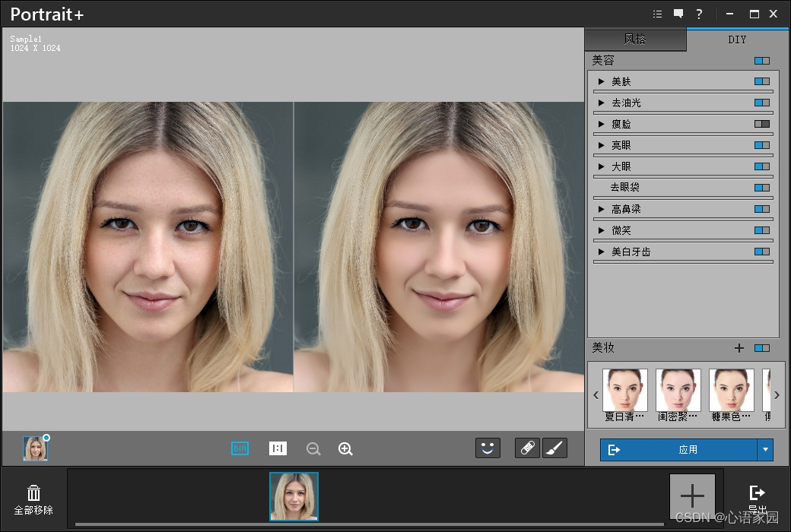Toggle the 美白牙齿 teeth whitening switch
The image size is (791, 532).
point(761,252)
